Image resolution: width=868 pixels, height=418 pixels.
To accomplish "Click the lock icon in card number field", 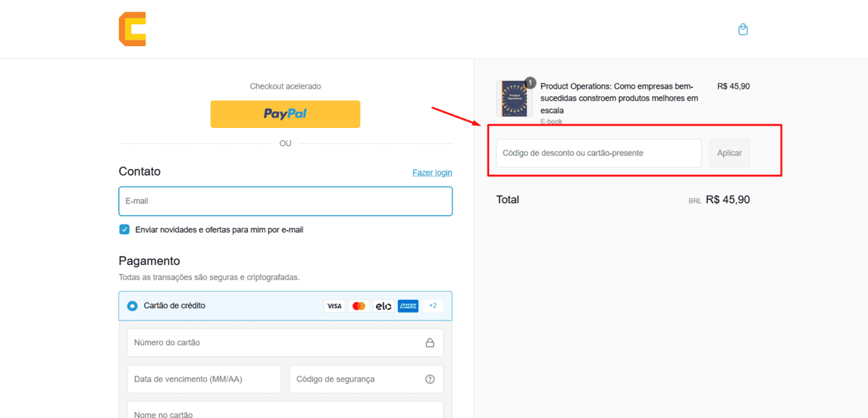I will coord(430,343).
